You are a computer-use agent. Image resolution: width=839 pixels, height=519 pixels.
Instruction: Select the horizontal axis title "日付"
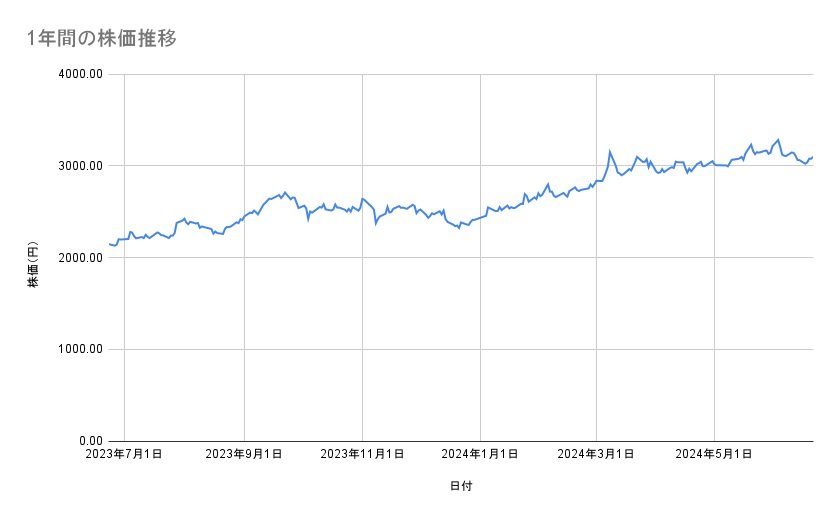(x=461, y=486)
